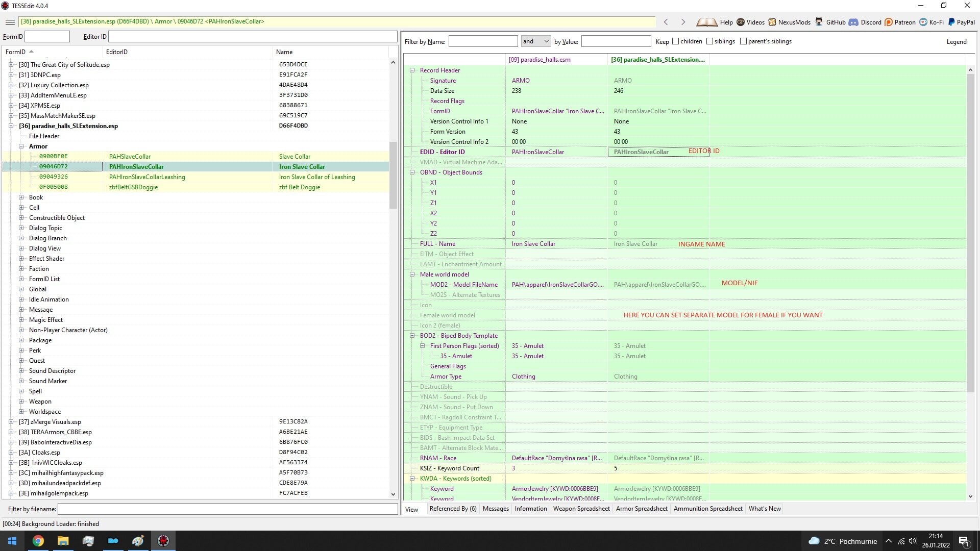
Task: Switch to Referenced By (6) tab
Action: click(x=453, y=509)
